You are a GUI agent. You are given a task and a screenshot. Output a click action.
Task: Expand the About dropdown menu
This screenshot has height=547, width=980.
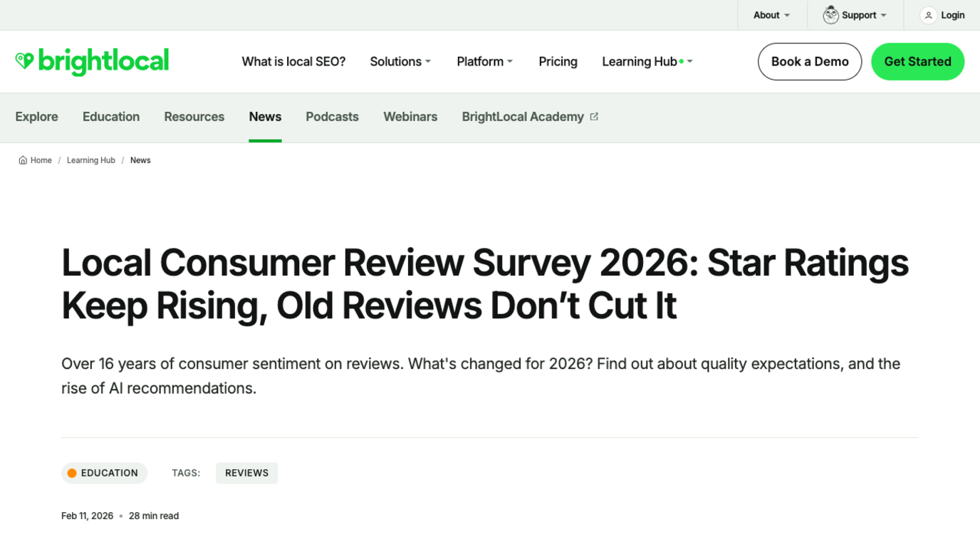click(x=772, y=15)
